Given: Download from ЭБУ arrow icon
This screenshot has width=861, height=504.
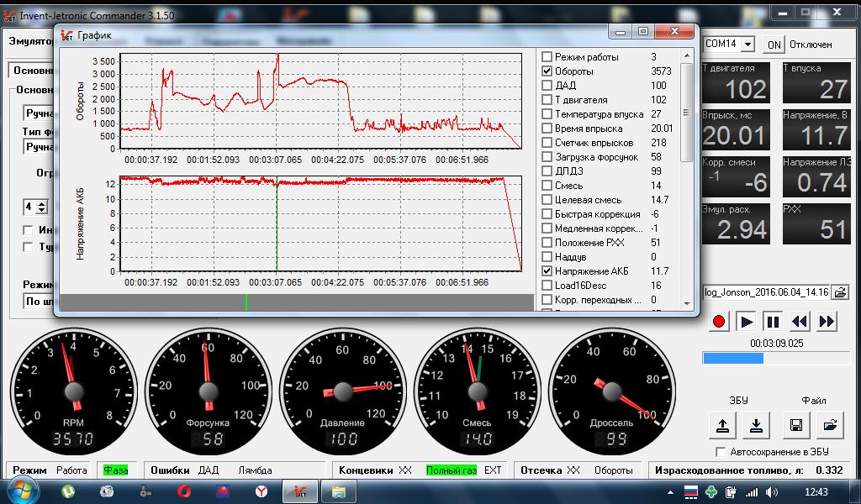Looking at the screenshot, I should (x=756, y=425).
